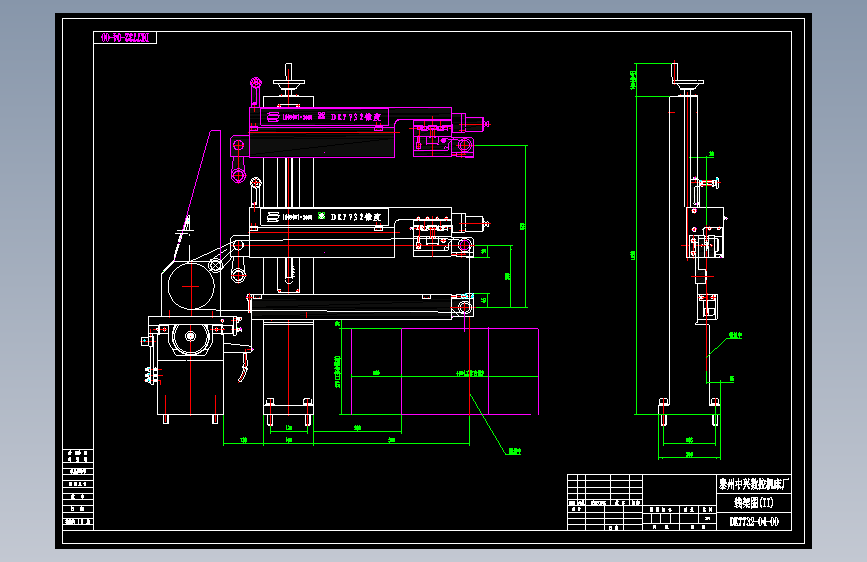Click drawing number "DK7732-04-00" in title block
Image resolution: width=867 pixels, height=562 pixels.
tap(754, 522)
